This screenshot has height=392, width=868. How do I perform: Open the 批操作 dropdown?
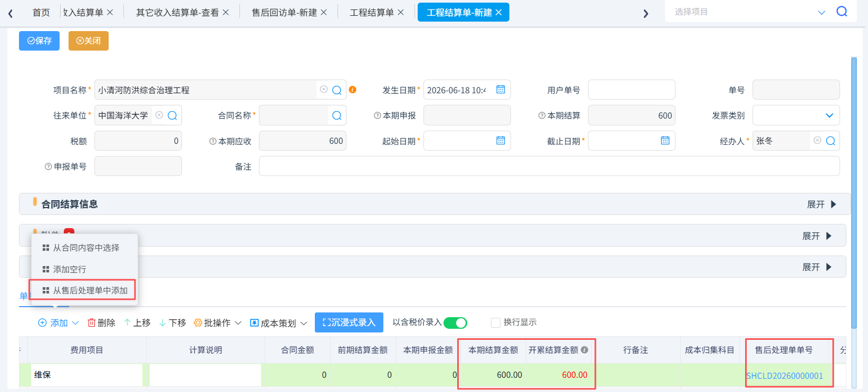click(x=217, y=322)
